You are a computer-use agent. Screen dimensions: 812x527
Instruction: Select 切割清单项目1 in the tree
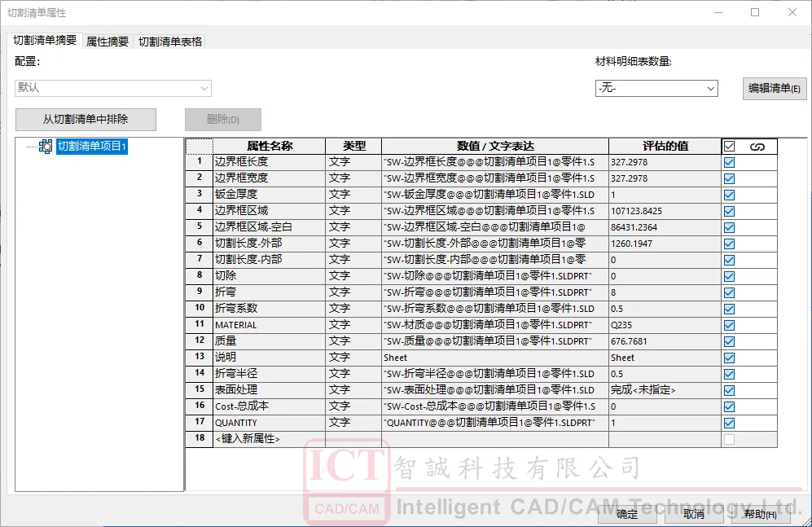92,147
